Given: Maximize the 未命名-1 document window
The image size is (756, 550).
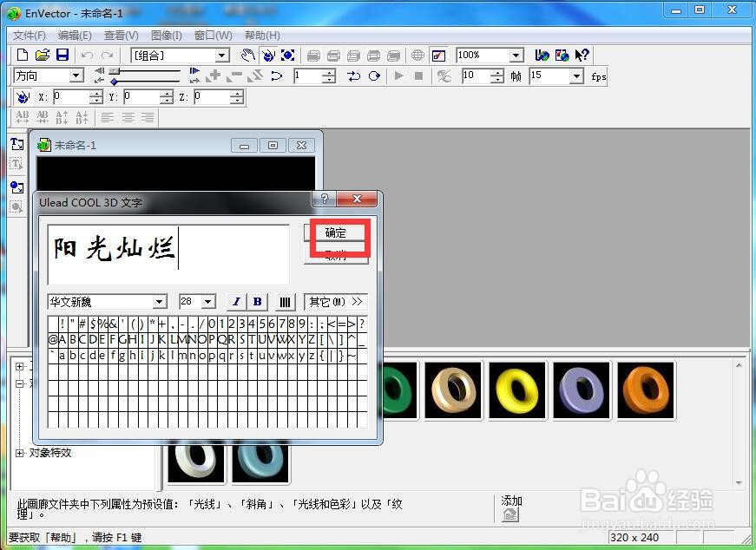Looking at the screenshot, I should (x=273, y=145).
